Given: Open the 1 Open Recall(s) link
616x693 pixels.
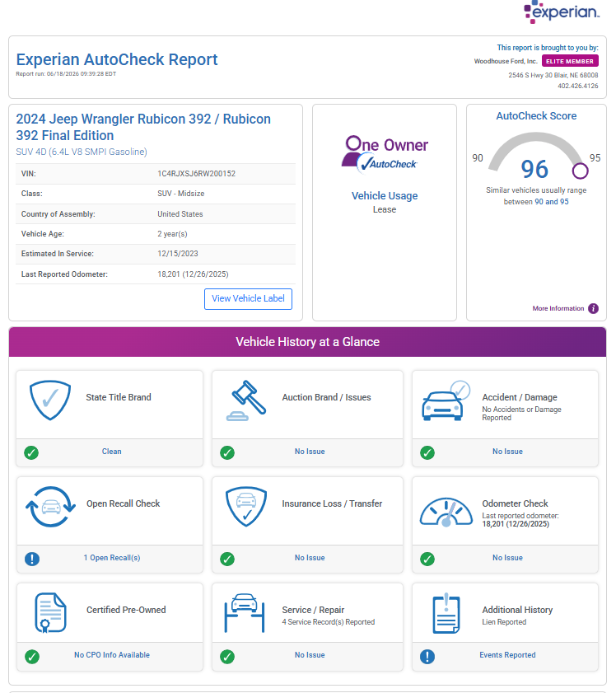Looking at the screenshot, I should click(x=112, y=558).
